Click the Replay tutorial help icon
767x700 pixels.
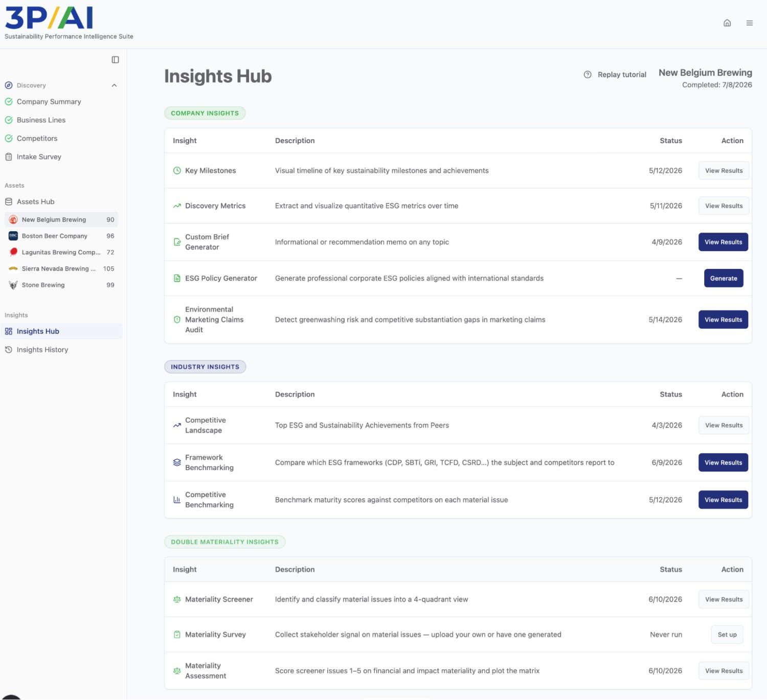(x=588, y=75)
